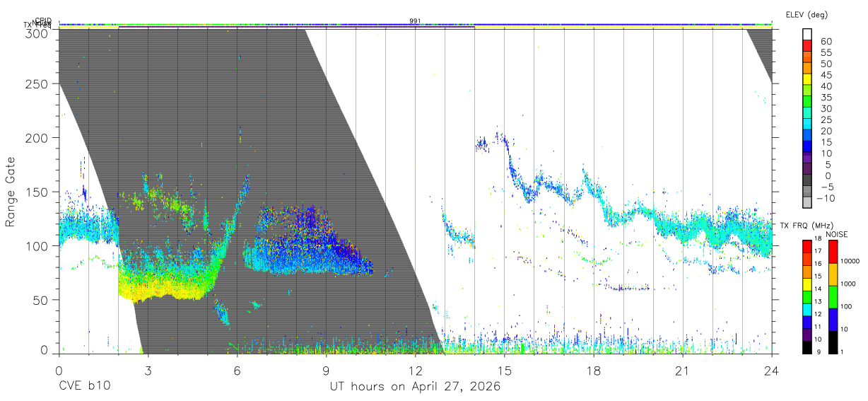The image size is (868, 401).
Task: Pick the dark gray -5 to 0 elevation swatch
Action: click(808, 181)
